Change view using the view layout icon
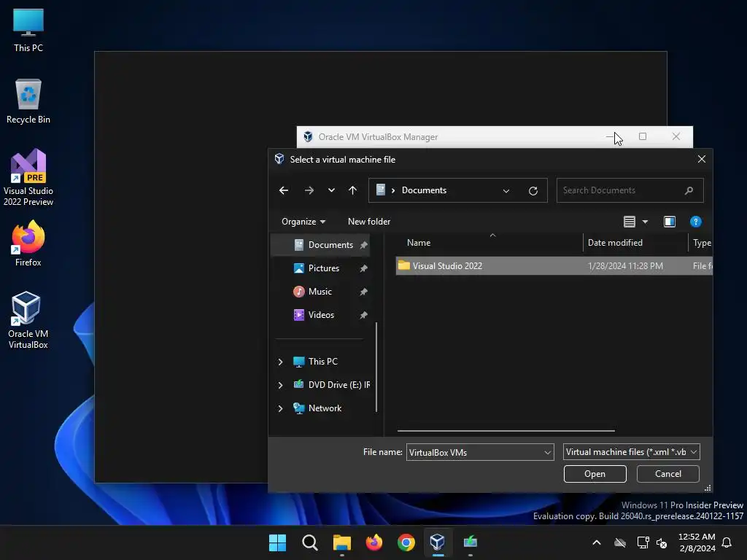The width and height of the screenshot is (747, 560). [630, 222]
